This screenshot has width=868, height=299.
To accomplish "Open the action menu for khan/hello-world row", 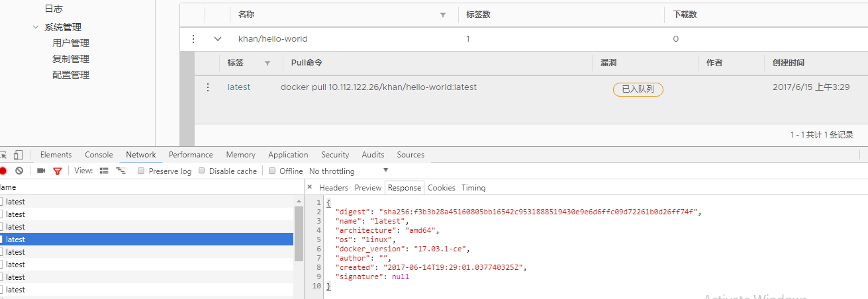I will point(193,39).
